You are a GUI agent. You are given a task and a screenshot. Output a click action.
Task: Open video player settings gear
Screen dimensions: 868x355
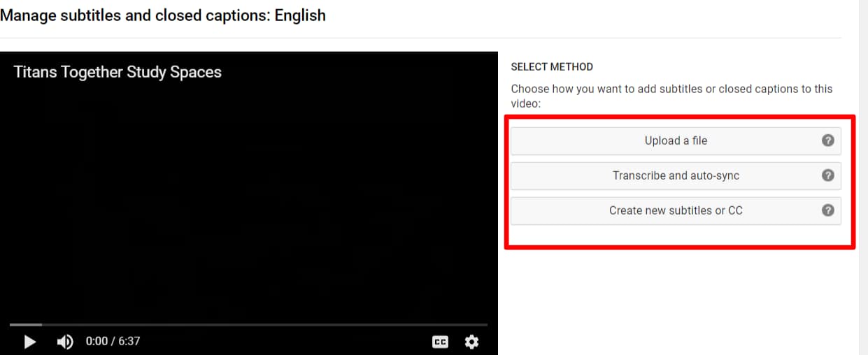pos(472,342)
